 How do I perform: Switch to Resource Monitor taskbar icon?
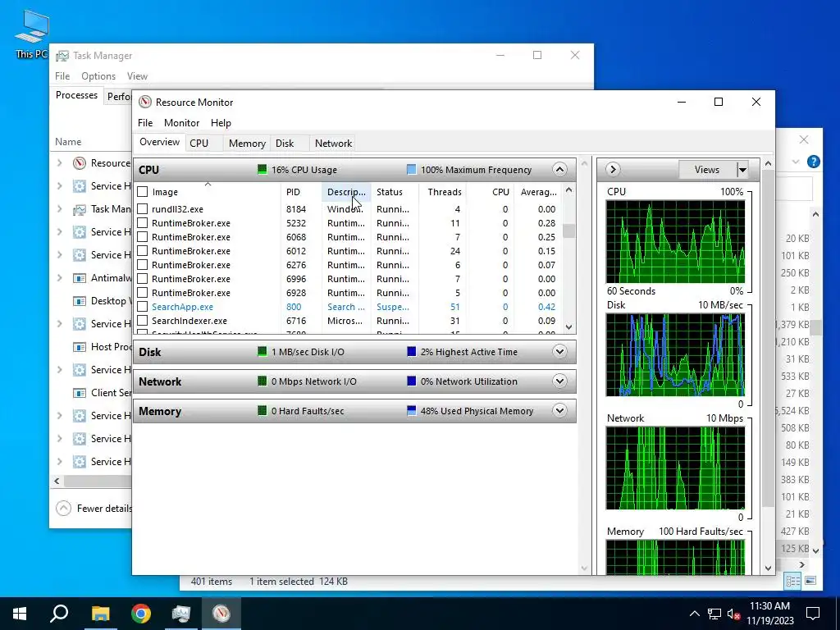[221, 614]
